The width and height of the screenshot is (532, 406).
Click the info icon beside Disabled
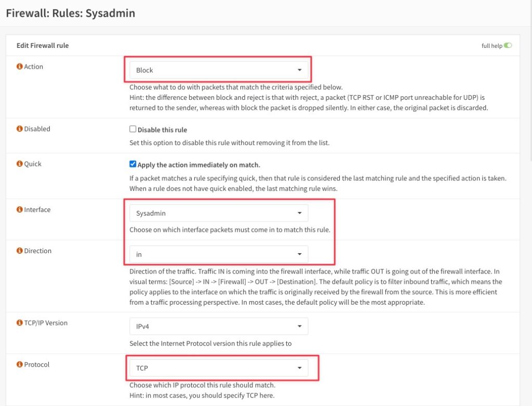click(x=20, y=128)
